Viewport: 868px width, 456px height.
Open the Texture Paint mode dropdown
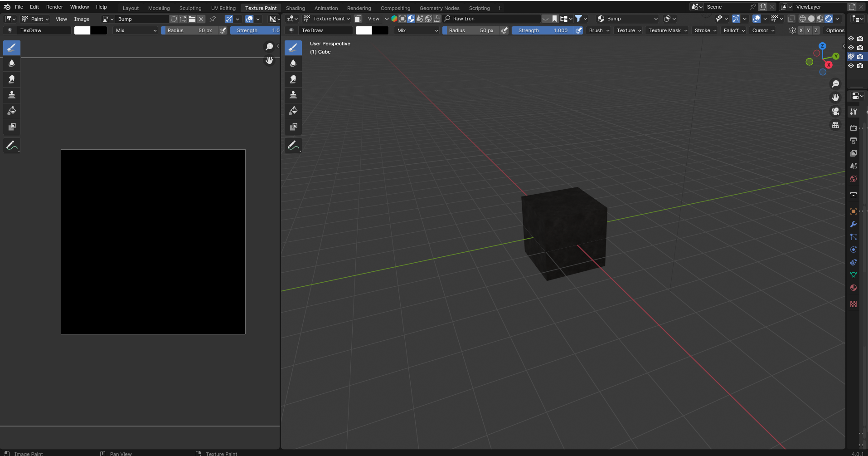click(327, 19)
